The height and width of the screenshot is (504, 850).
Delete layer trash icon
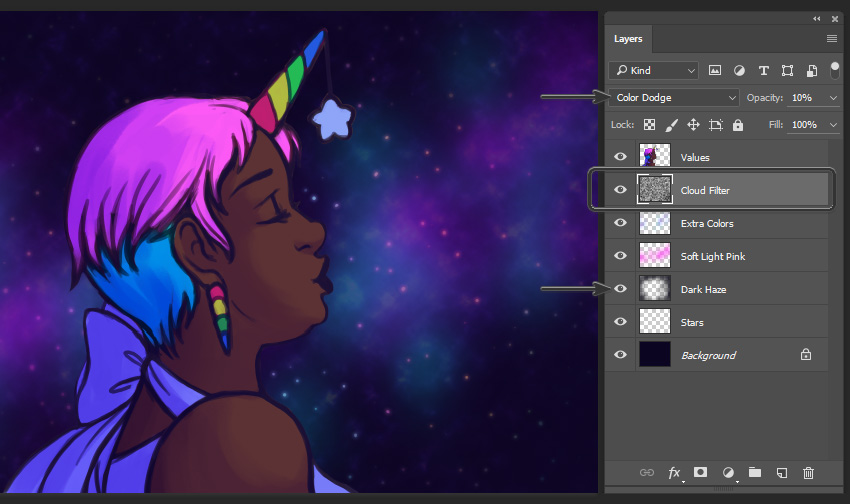point(808,473)
